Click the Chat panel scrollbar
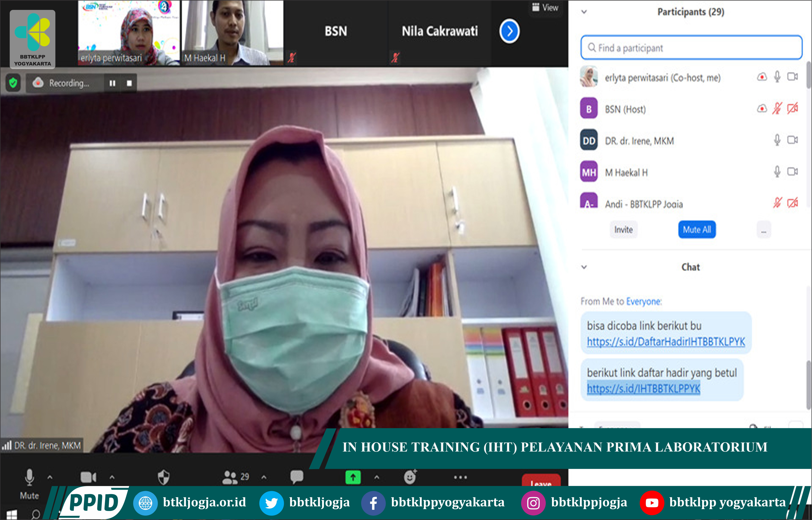This screenshot has height=520, width=812. click(808, 385)
